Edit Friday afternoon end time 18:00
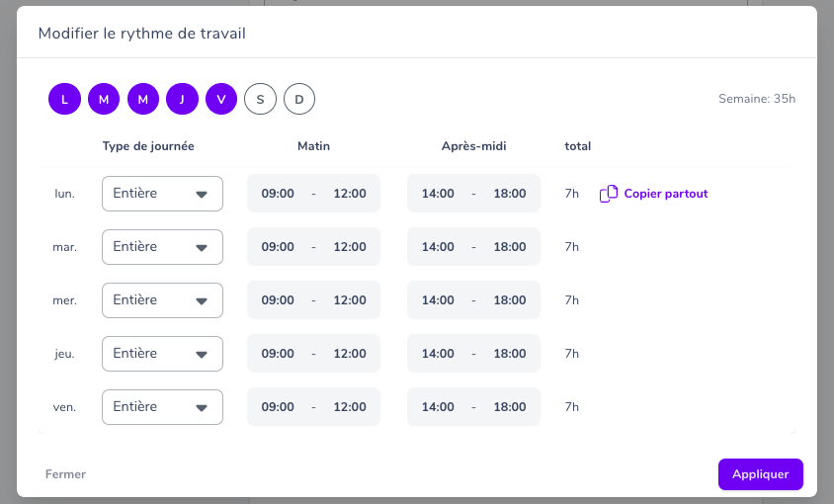 click(510, 406)
